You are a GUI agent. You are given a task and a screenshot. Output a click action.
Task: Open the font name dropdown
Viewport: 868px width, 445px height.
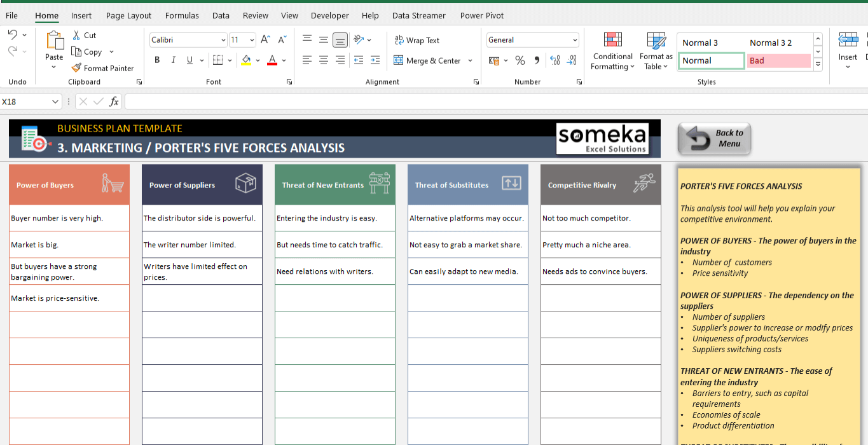(x=223, y=39)
